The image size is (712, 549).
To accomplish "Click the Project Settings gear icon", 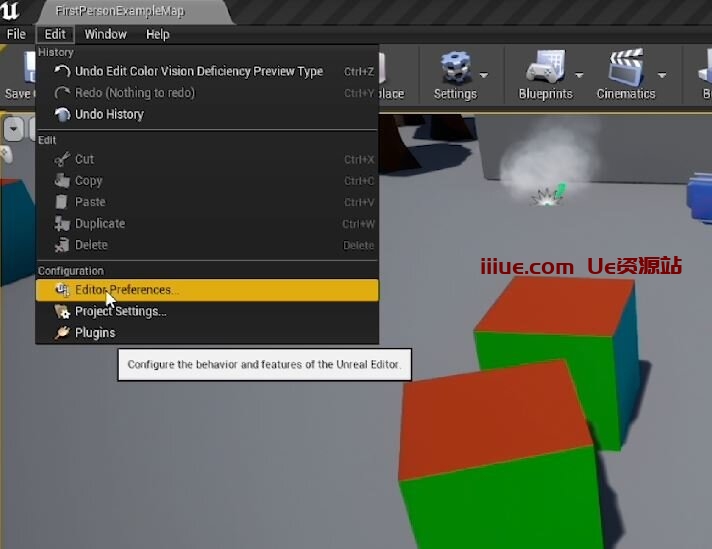I will [x=62, y=311].
